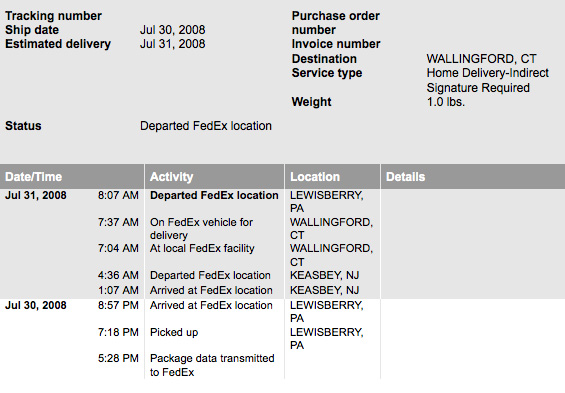The image size is (565, 393).
Task: Click the Date/Time column header
Action: click(x=34, y=177)
